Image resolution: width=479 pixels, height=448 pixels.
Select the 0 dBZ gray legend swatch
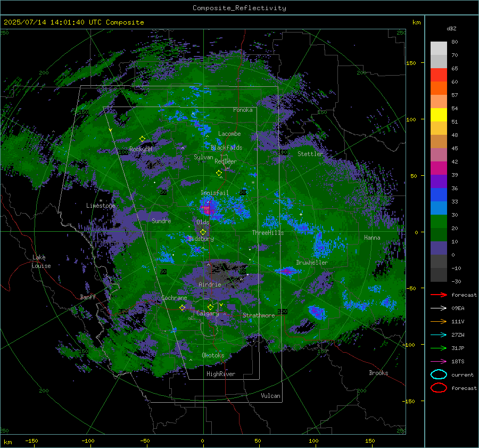coord(439,261)
